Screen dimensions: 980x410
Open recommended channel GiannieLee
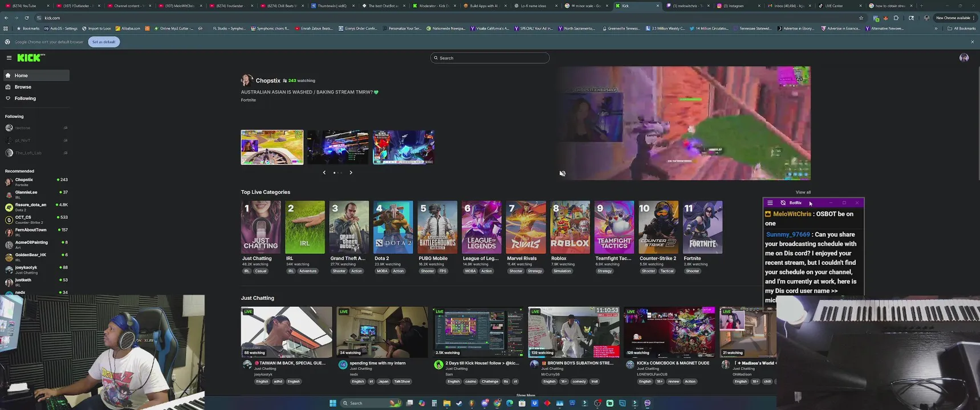(x=36, y=194)
